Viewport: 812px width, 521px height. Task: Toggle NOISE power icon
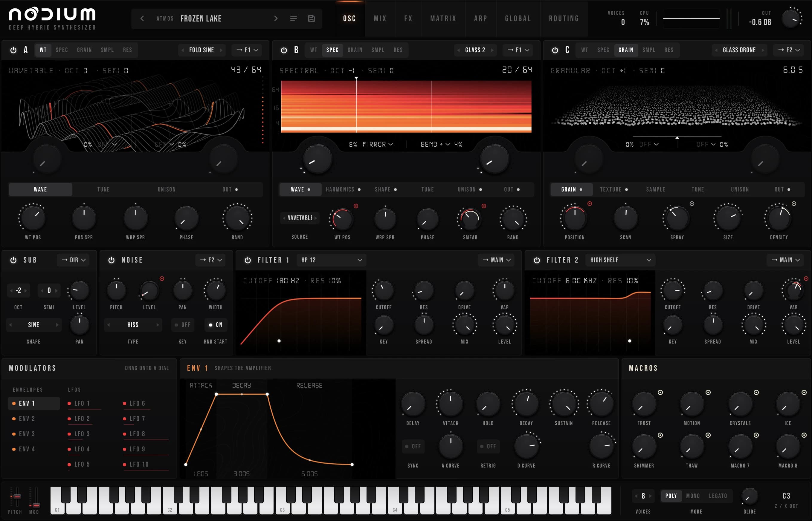[111, 260]
